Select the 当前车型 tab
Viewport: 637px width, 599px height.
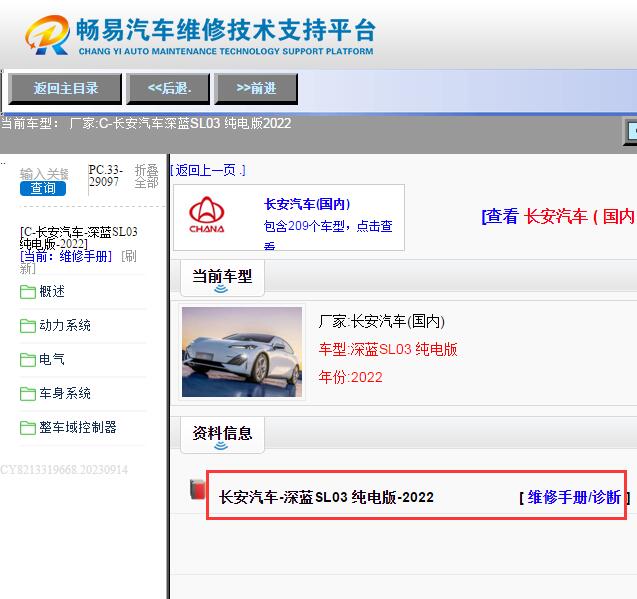click(x=222, y=278)
